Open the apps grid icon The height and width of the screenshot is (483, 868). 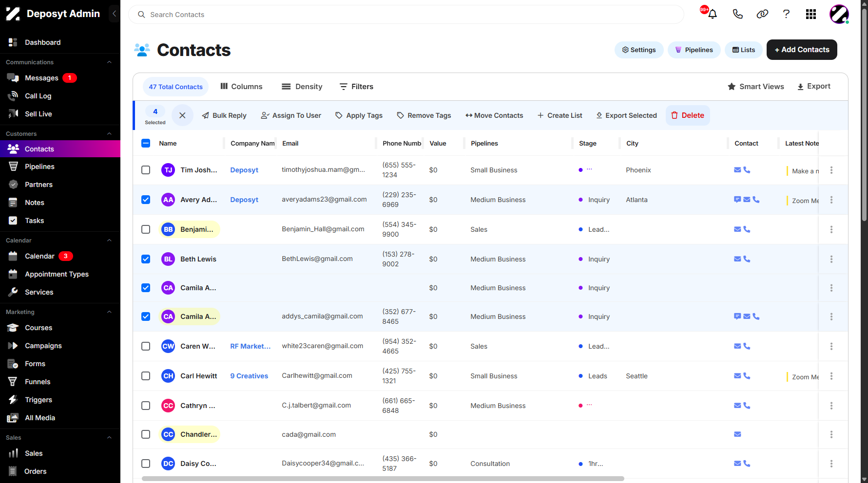point(811,14)
